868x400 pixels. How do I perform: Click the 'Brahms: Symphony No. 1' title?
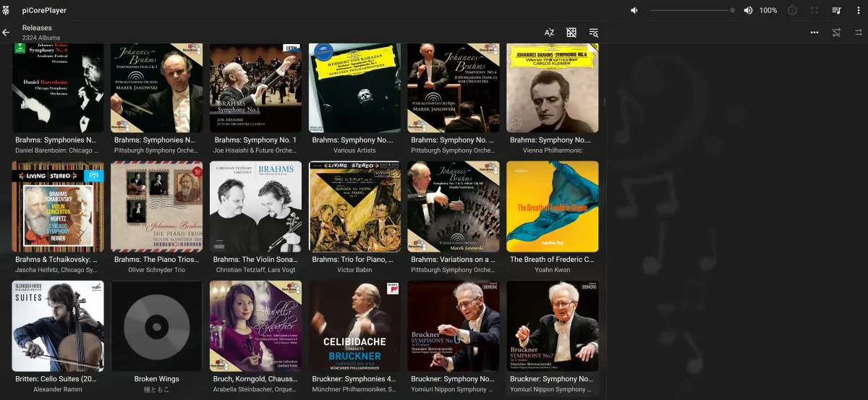click(255, 140)
